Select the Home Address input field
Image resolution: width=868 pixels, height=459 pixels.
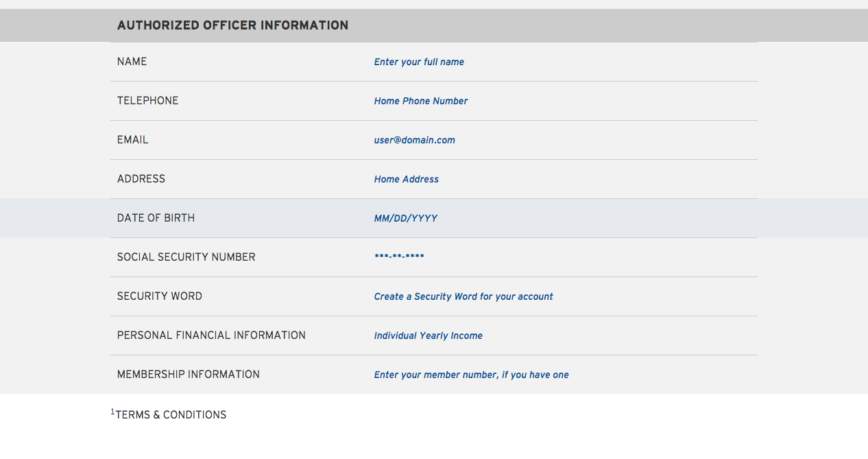[407, 179]
